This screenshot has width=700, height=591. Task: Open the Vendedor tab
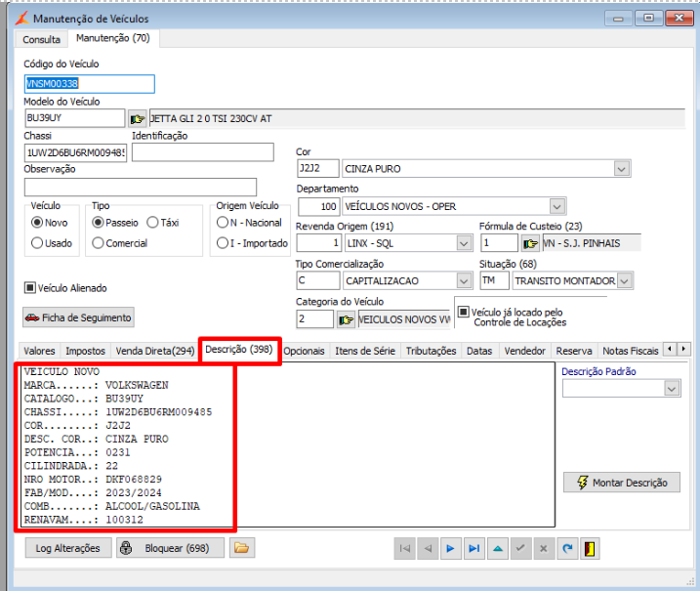pyautogui.click(x=524, y=351)
